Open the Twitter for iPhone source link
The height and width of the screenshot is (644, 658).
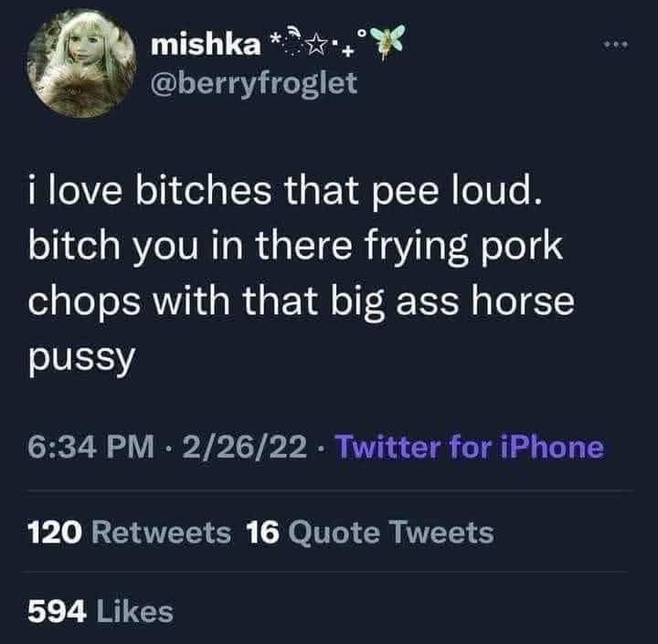point(470,447)
